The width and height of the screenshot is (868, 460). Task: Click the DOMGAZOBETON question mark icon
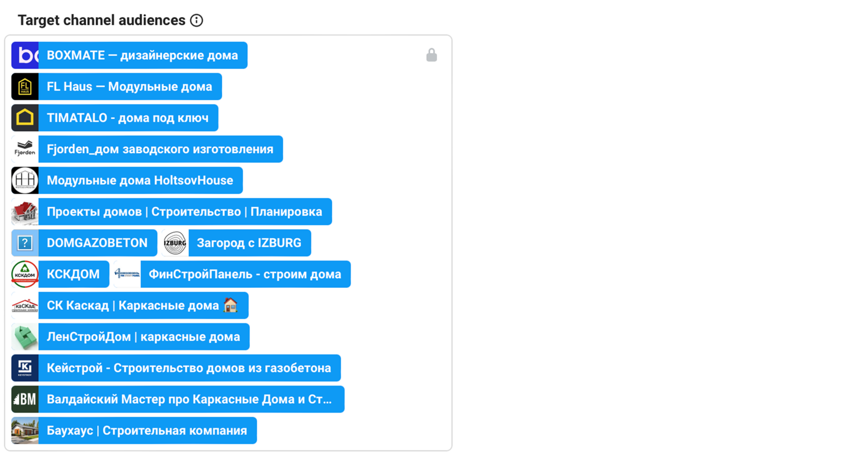click(25, 243)
